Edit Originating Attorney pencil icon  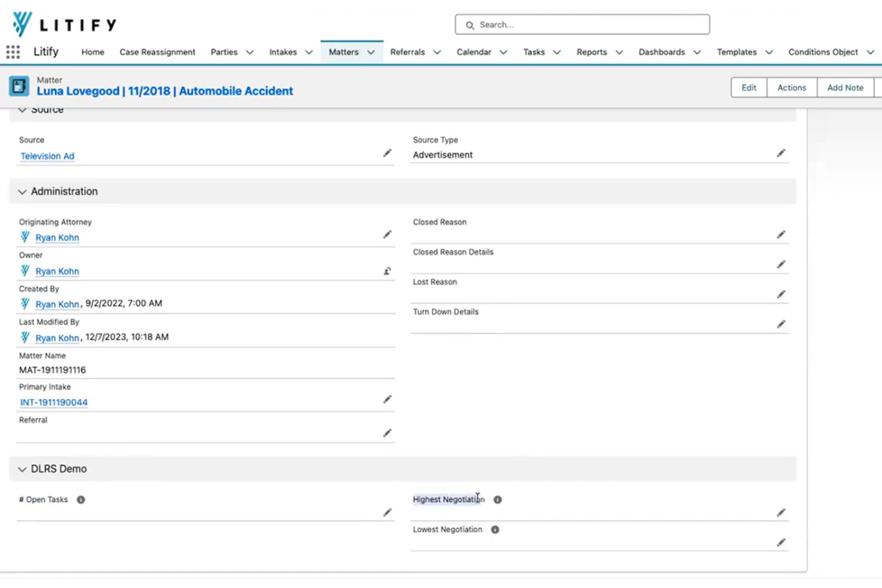click(x=387, y=235)
